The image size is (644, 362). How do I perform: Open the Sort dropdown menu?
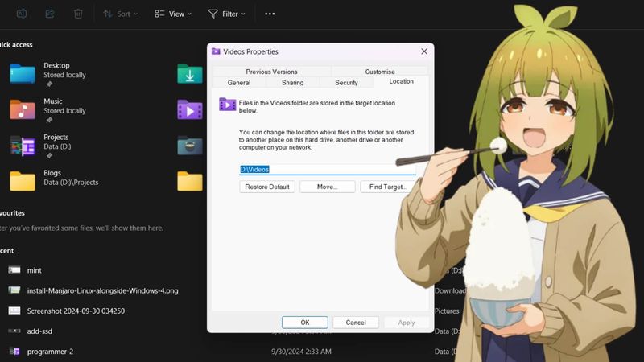120,14
